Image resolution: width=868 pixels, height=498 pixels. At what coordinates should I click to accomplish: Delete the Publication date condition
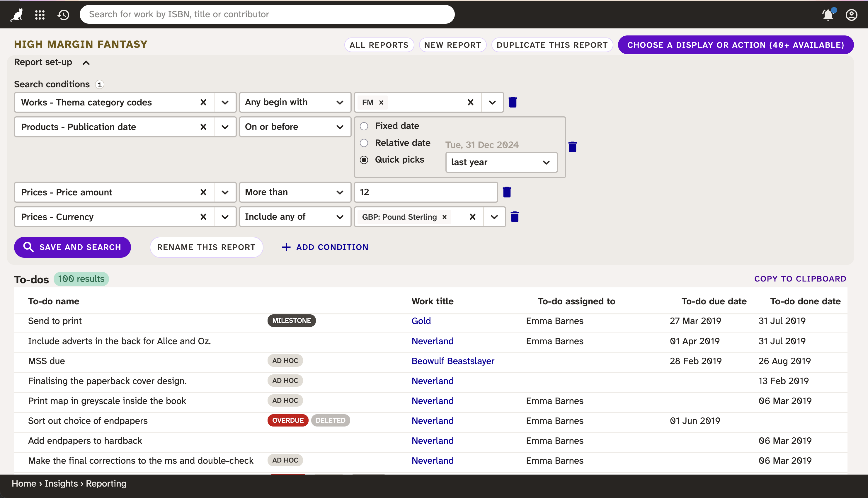click(x=572, y=147)
